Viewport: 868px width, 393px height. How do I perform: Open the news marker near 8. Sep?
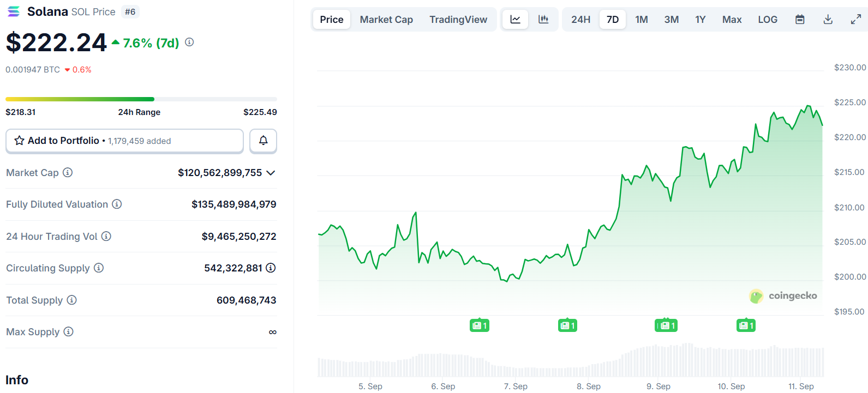[x=567, y=325]
